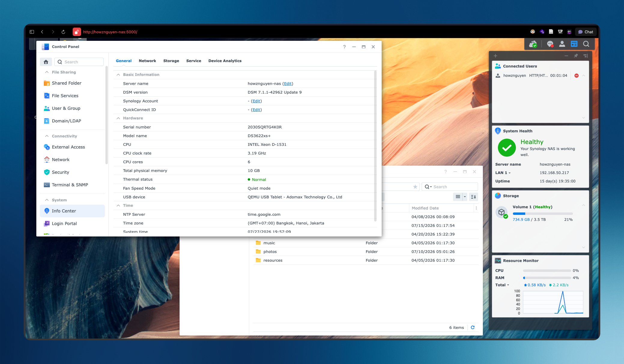The width and height of the screenshot is (624, 364).
Task: Open File Station search options dropdown
Action: 429,187
